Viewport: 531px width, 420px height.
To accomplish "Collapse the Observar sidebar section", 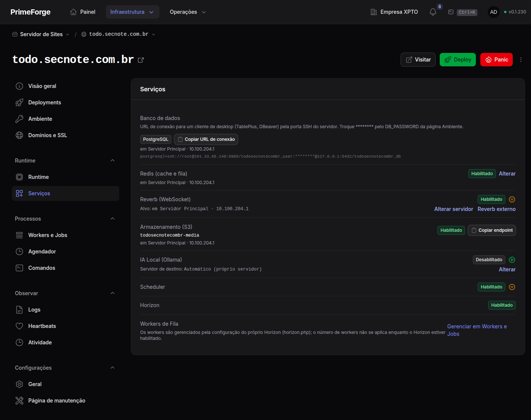I will click(113, 293).
